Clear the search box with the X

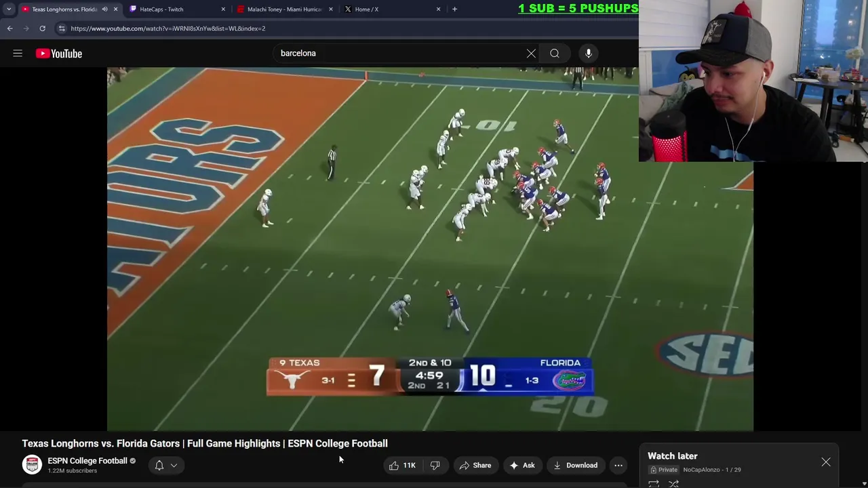[531, 54]
